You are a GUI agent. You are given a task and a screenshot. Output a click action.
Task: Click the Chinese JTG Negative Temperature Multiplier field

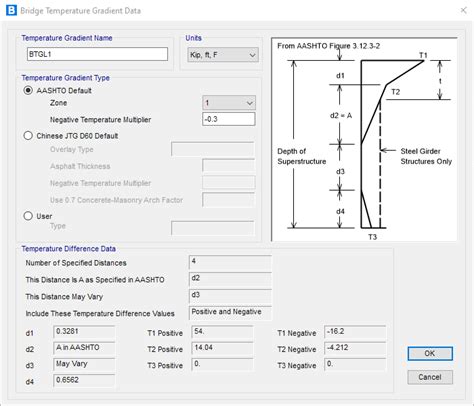[x=229, y=183]
